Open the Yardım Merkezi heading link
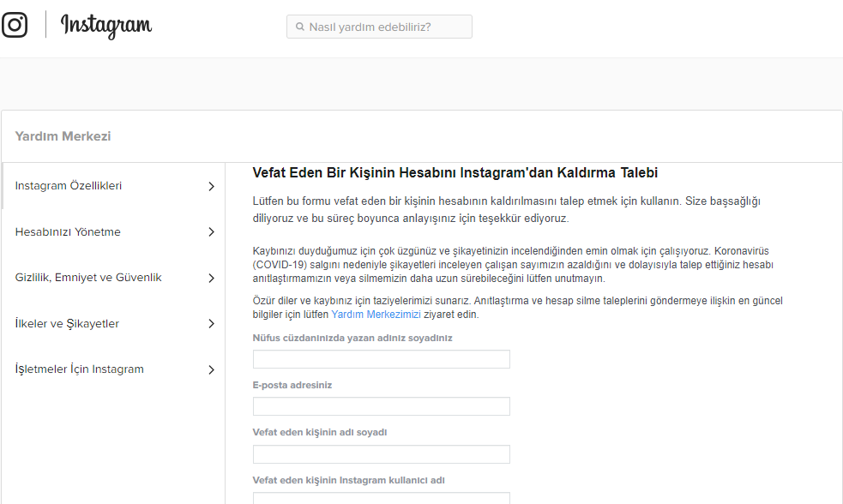Image resolution: width=843 pixels, height=504 pixels. 63,136
